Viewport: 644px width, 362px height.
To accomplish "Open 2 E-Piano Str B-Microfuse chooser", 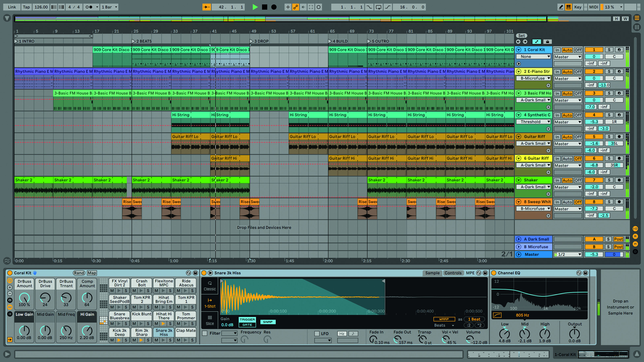I will point(534,78).
